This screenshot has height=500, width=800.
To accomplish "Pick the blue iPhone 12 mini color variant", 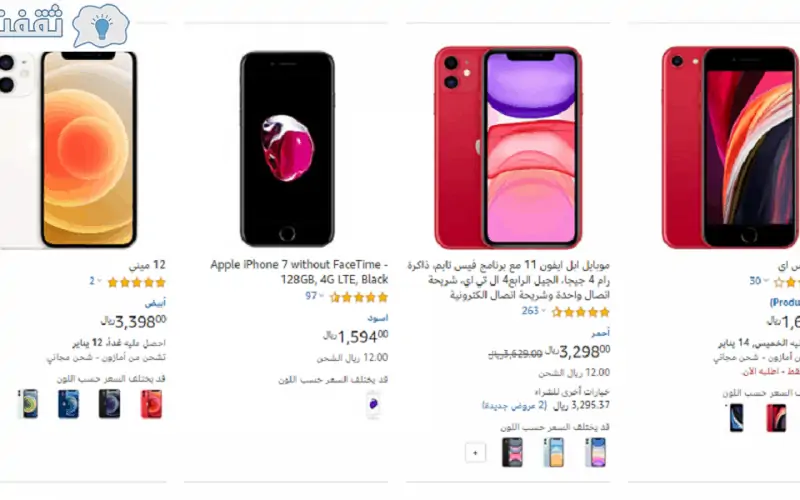I will (x=68, y=404).
